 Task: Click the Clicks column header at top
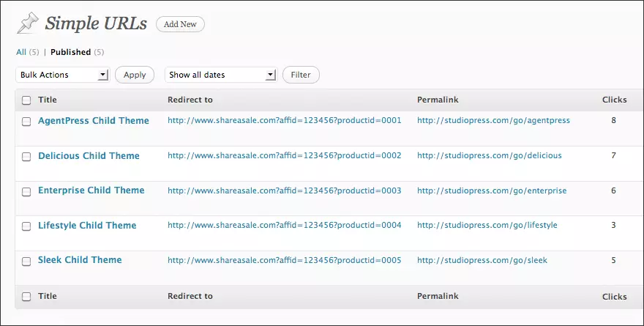615,100
